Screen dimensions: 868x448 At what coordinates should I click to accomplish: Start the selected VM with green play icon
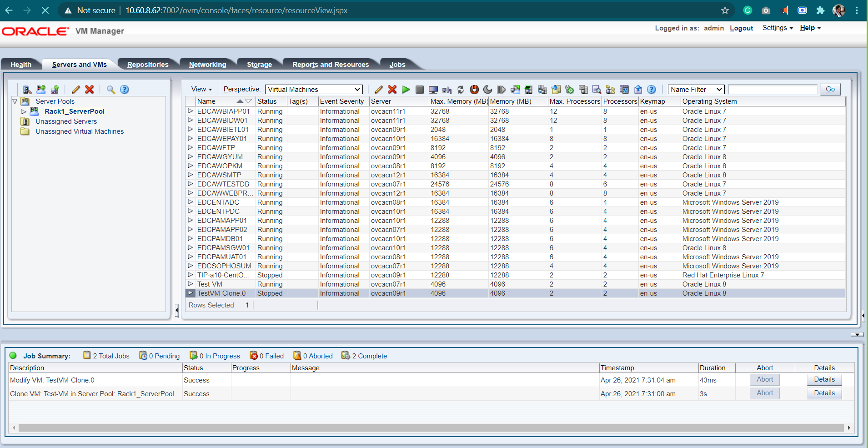(406, 90)
